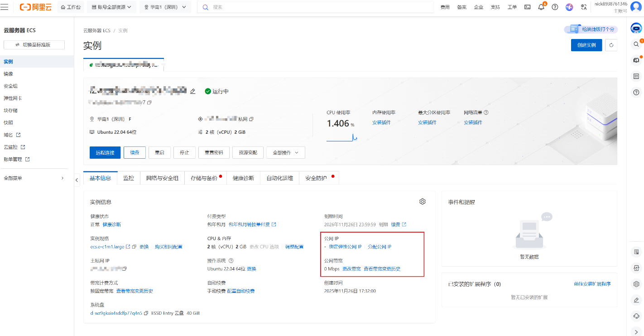
Task: Click 停止 button
Action: pos(184,153)
